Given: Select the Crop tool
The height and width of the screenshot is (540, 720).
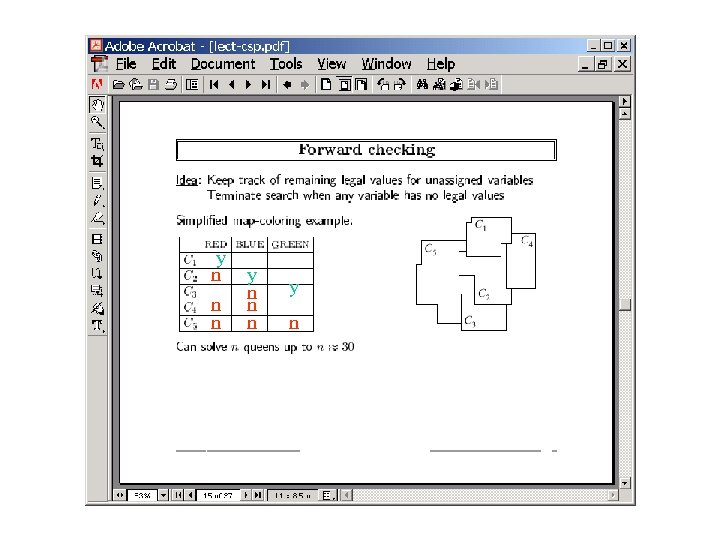Looking at the screenshot, I should click(x=97, y=161).
